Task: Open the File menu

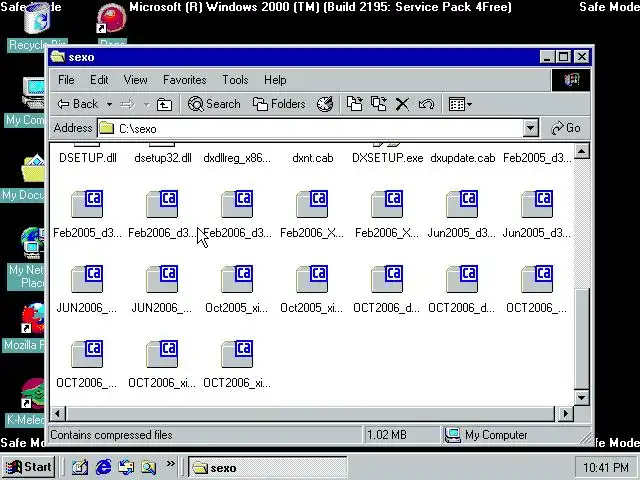Action: point(66,80)
